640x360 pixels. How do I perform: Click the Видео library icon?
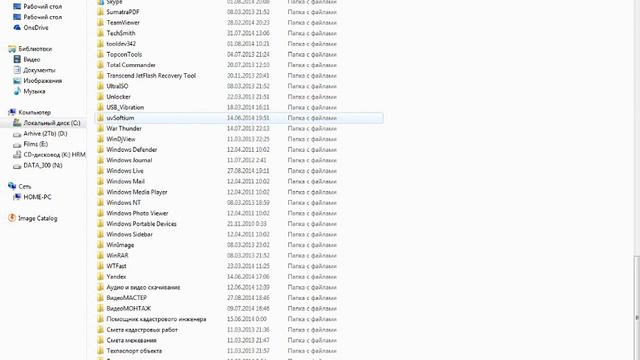[17, 60]
